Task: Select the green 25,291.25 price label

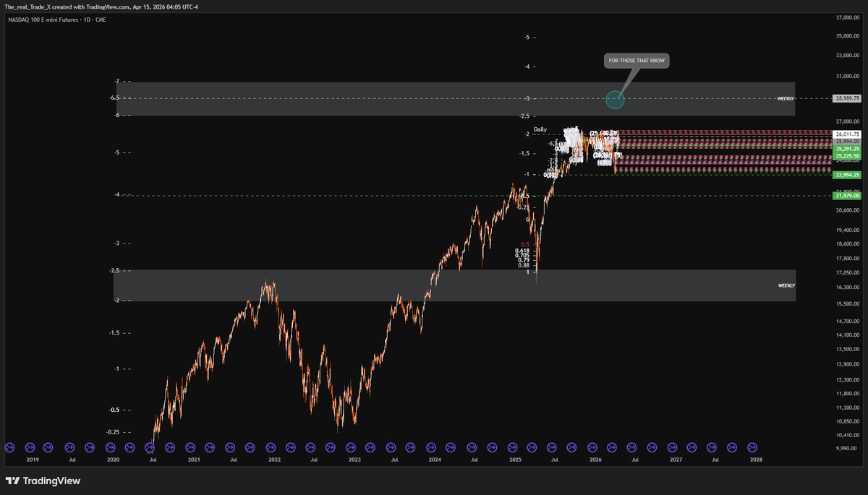Action: pos(846,149)
